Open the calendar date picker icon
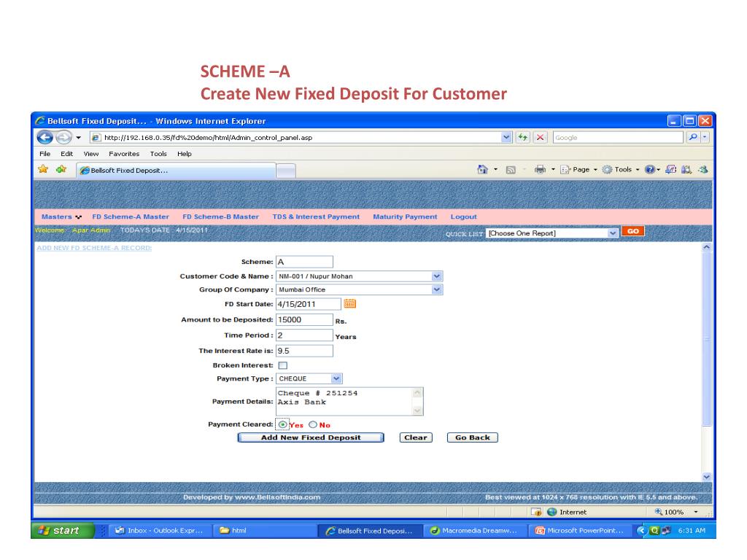This screenshot has width=747, height=560. (x=349, y=304)
